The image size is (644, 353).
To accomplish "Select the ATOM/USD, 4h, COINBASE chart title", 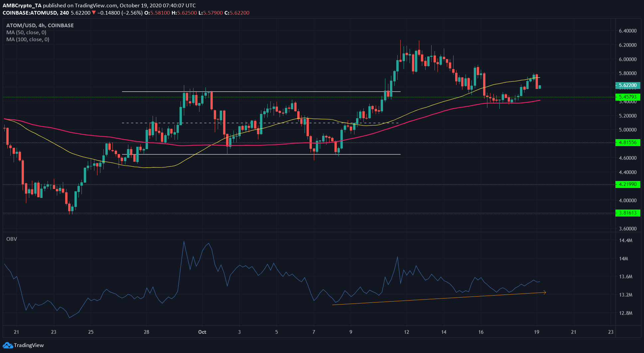I will point(40,25).
